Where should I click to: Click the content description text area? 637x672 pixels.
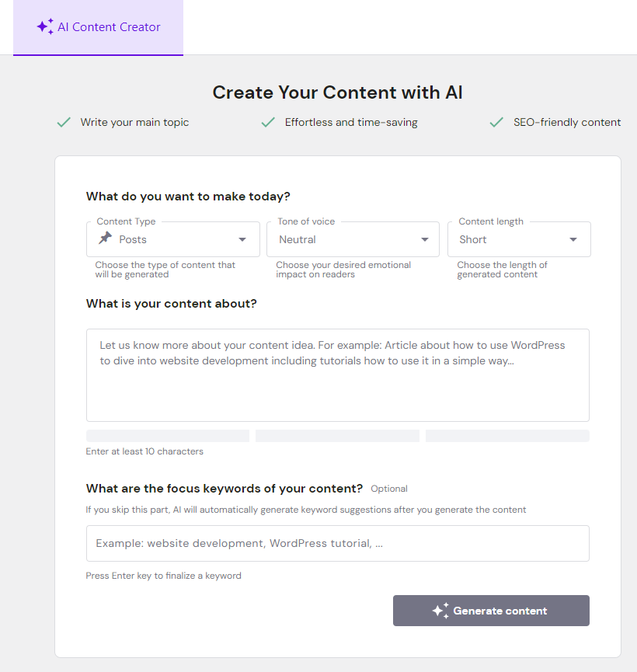tap(337, 374)
